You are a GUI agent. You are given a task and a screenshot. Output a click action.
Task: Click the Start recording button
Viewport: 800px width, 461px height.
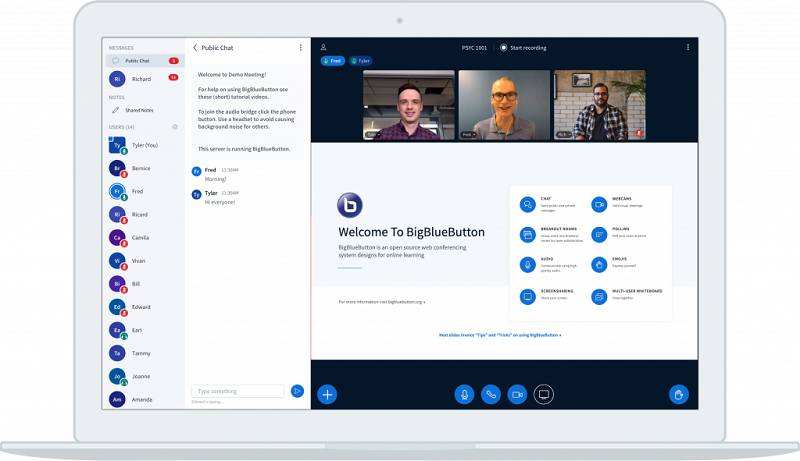pos(523,47)
